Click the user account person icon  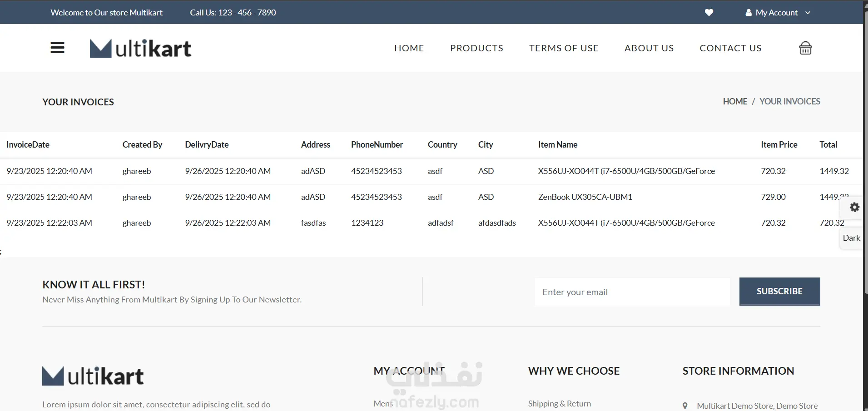(x=749, y=13)
